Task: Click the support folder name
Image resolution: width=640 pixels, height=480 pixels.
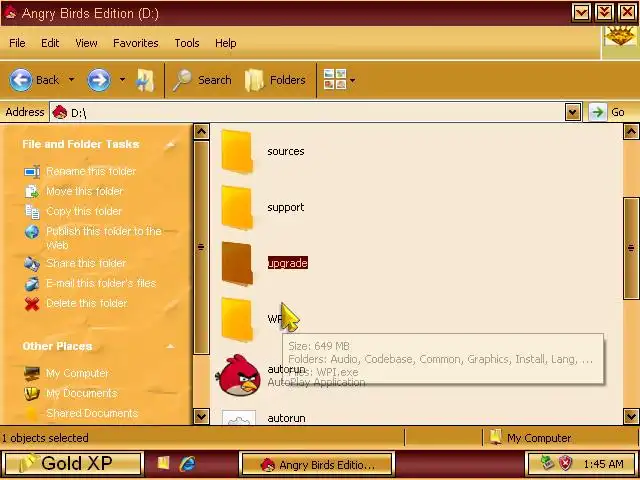Action: tap(286, 207)
